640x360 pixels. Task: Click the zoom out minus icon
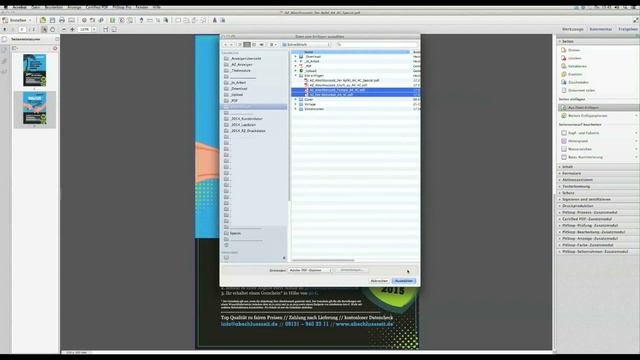click(64, 29)
